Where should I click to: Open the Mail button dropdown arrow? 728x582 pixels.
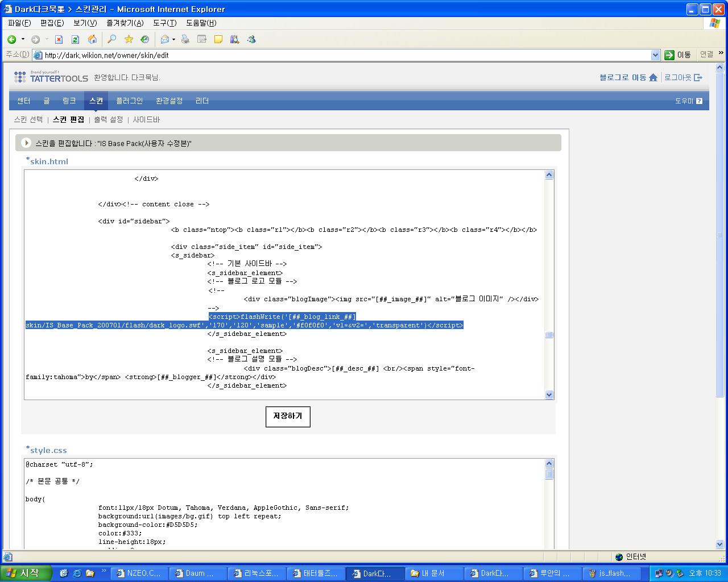coord(173,40)
